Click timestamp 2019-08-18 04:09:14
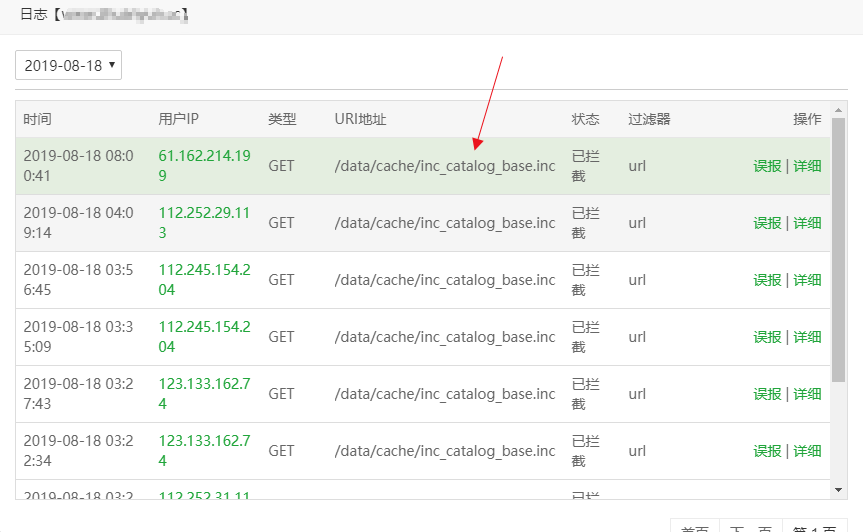The image size is (863, 532). coord(78,223)
